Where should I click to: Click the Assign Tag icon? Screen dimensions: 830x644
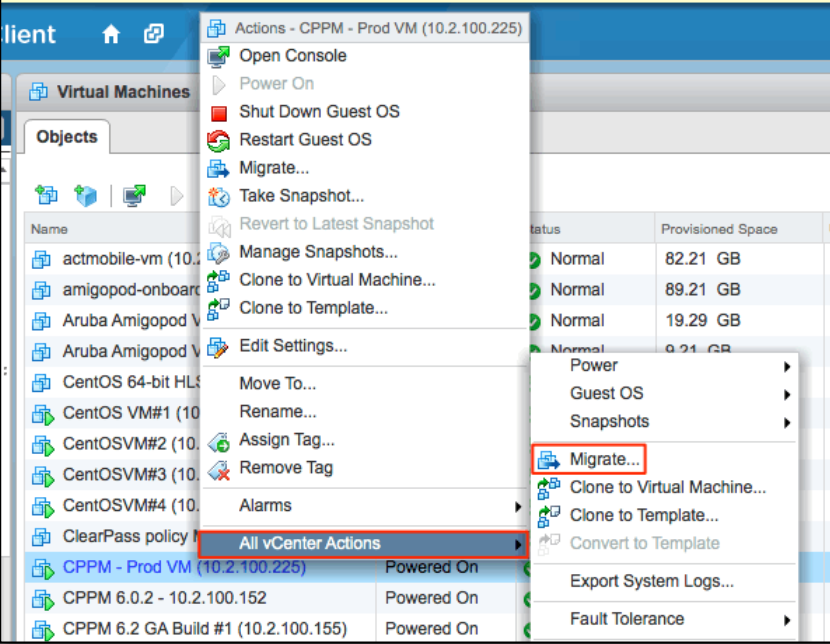[x=219, y=442]
